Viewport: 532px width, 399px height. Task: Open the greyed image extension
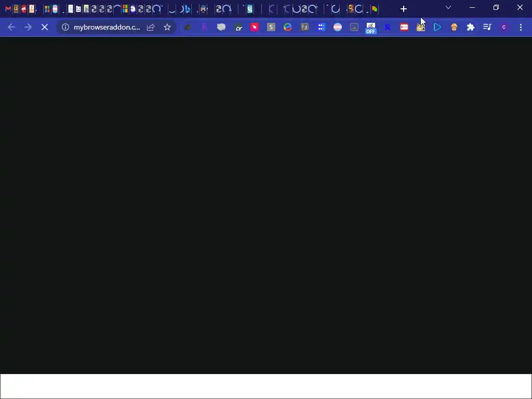[x=354, y=27]
